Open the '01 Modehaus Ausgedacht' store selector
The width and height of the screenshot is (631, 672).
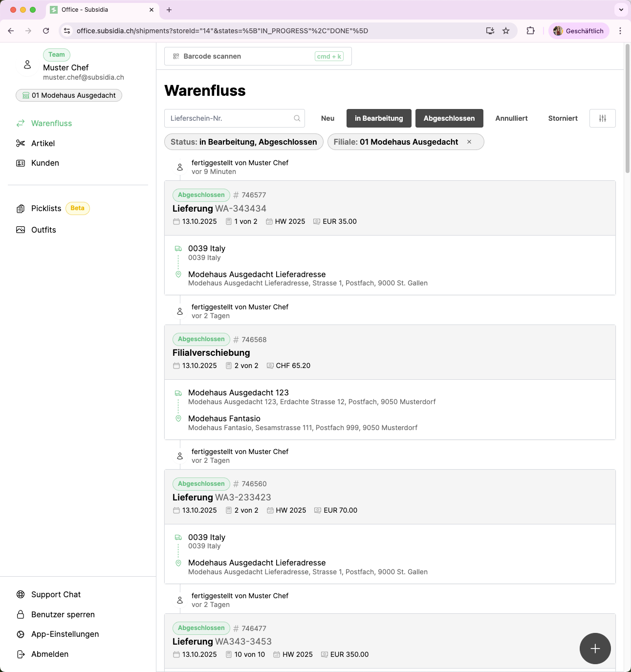click(x=69, y=95)
